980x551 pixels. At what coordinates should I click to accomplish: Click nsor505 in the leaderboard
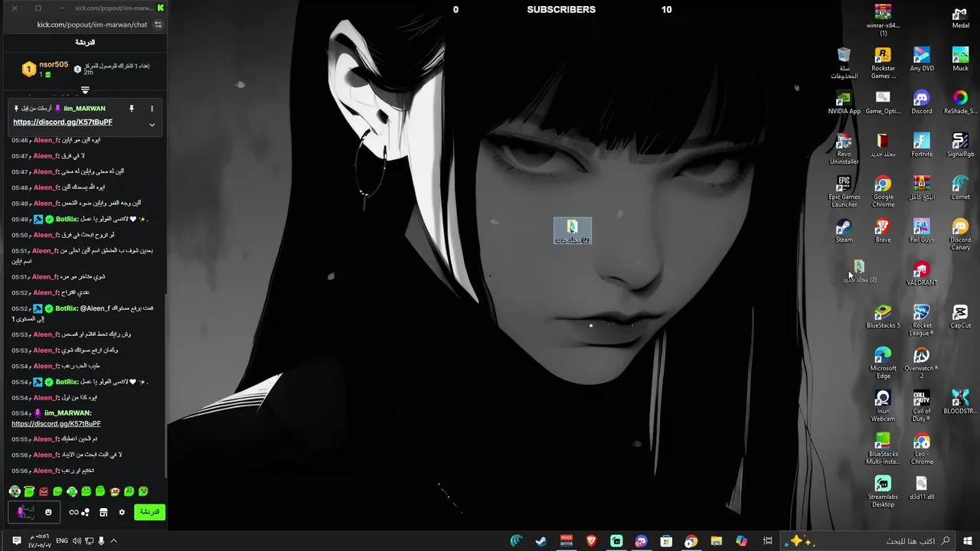tap(54, 65)
